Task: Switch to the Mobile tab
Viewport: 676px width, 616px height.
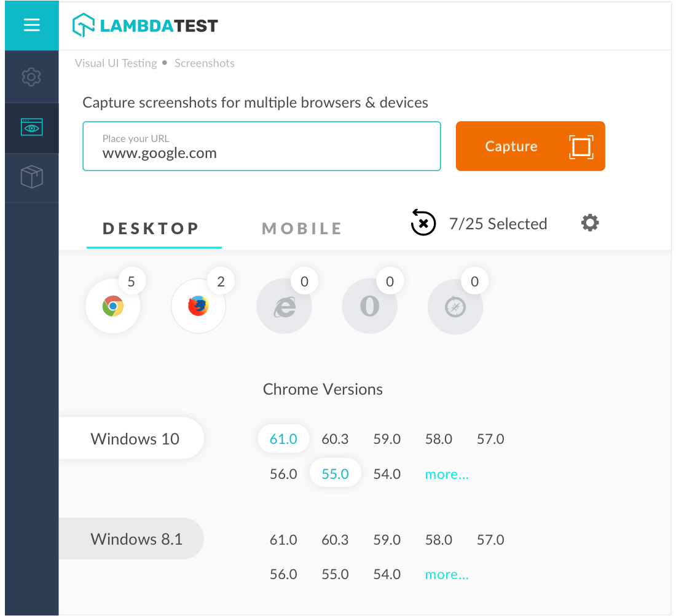Action: click(x=302, y=229)
